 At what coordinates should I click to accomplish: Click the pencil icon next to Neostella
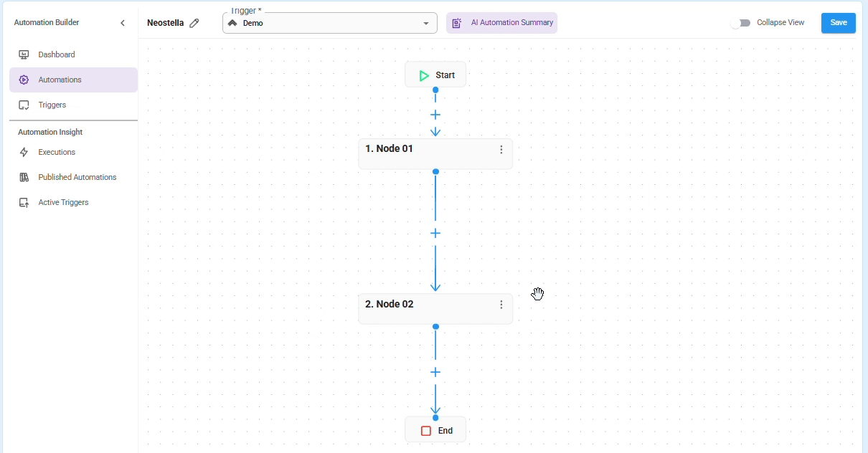tap(194, 23)
